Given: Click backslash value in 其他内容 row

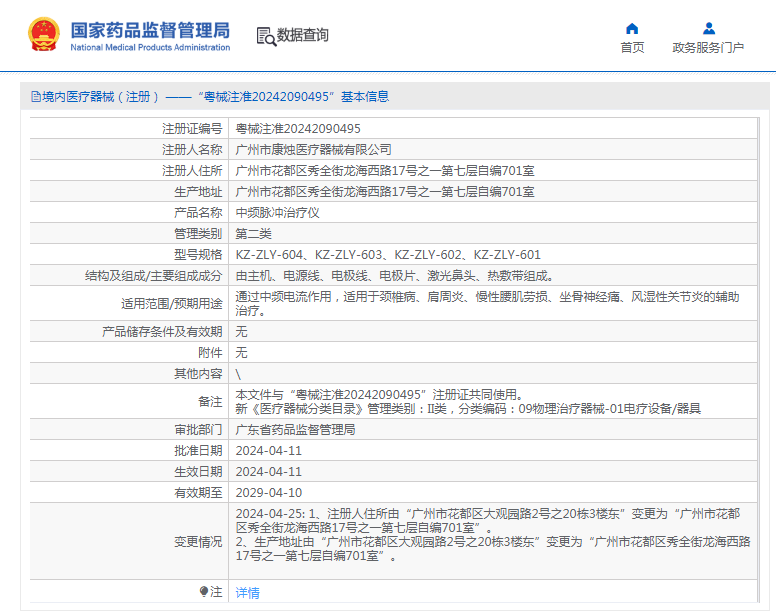Looking at the screenshot, I should coord(238,374).
